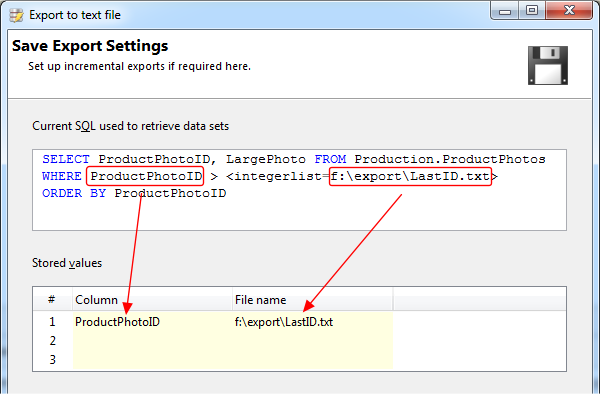Click the empty File name cell in row 3
Viewport: 600px width, 394px height.
point(313,360)
